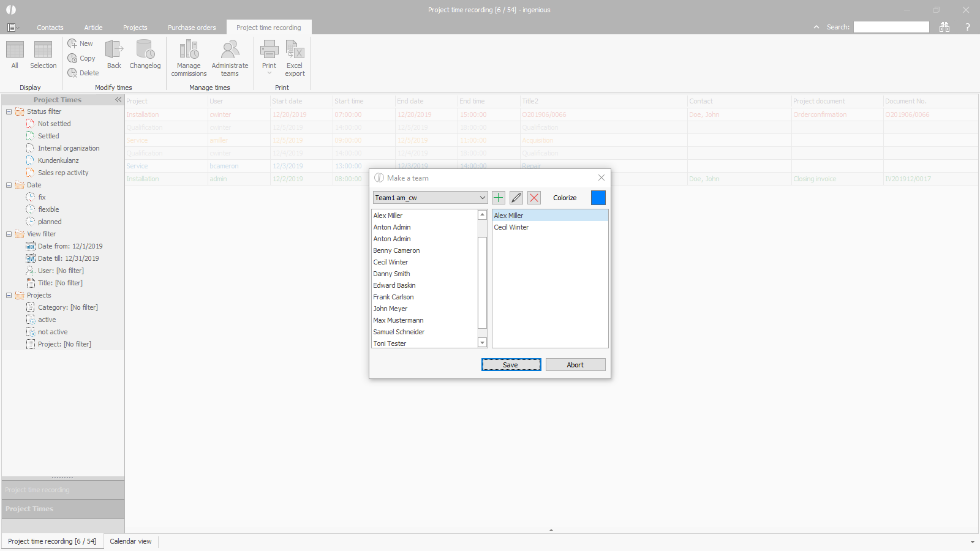Switch to the Calendar view tab
The image size is (980, 551).
(x=130, y=541)
